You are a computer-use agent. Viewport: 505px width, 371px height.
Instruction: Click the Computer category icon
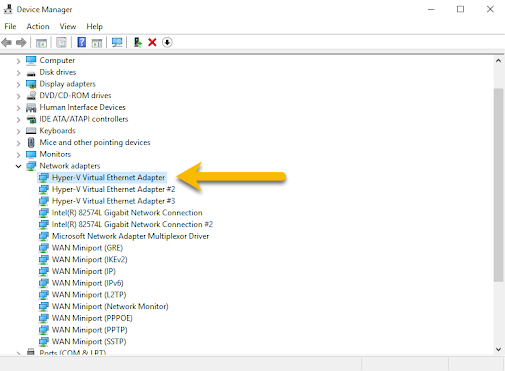pos(31,60)
